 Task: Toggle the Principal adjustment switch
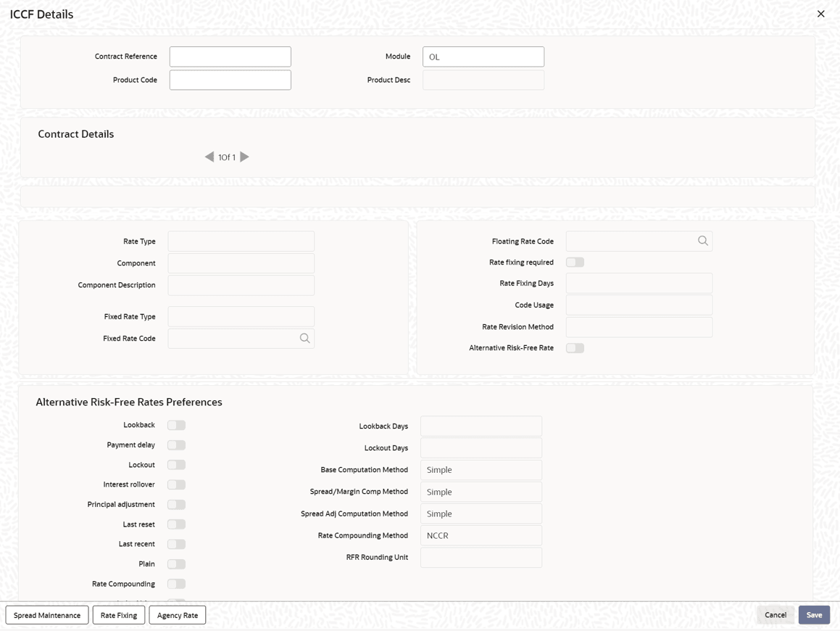(x=176, y=505)
